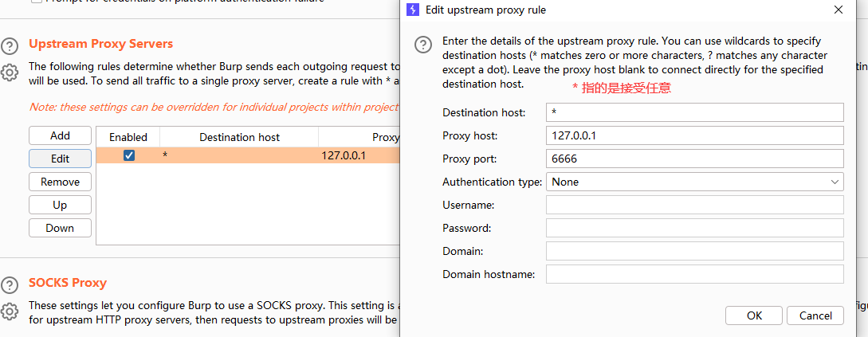The width and height of the screenshot is (868, 337).
Task: Click the Add rule button
Action: tap(60, 135)
